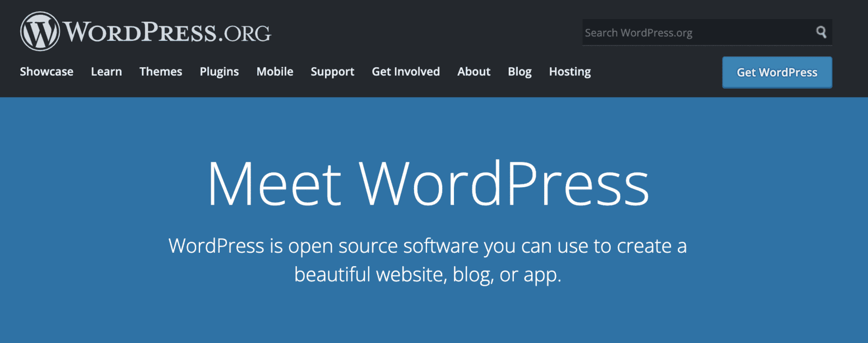Screen dimensions: 868x343
Task: Focus the Search WordPress.org input field
Action: tap(695, 33)
